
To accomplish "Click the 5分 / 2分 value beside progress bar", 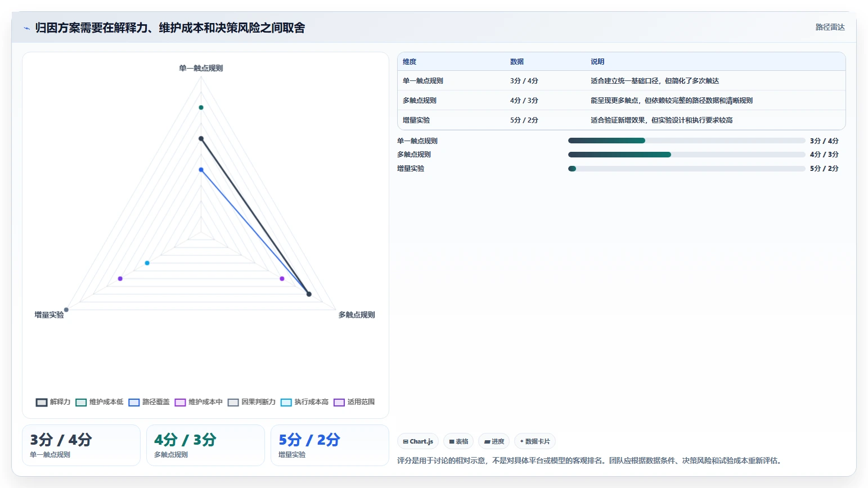I will coord(824,169).
